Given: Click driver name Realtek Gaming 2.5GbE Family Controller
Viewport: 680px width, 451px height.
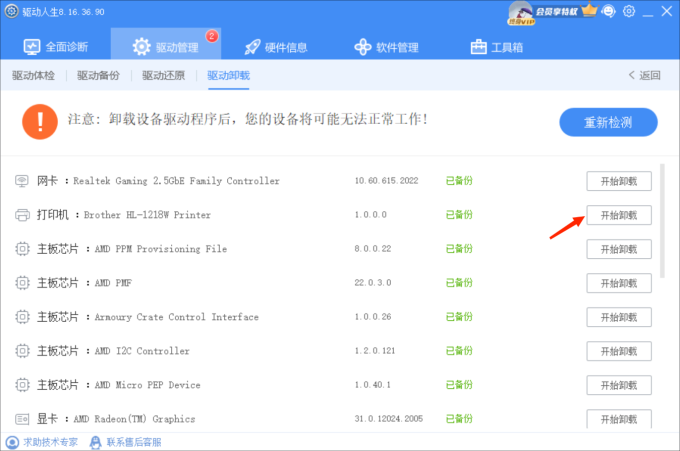Looking at the screenshot, I should 176,181.
